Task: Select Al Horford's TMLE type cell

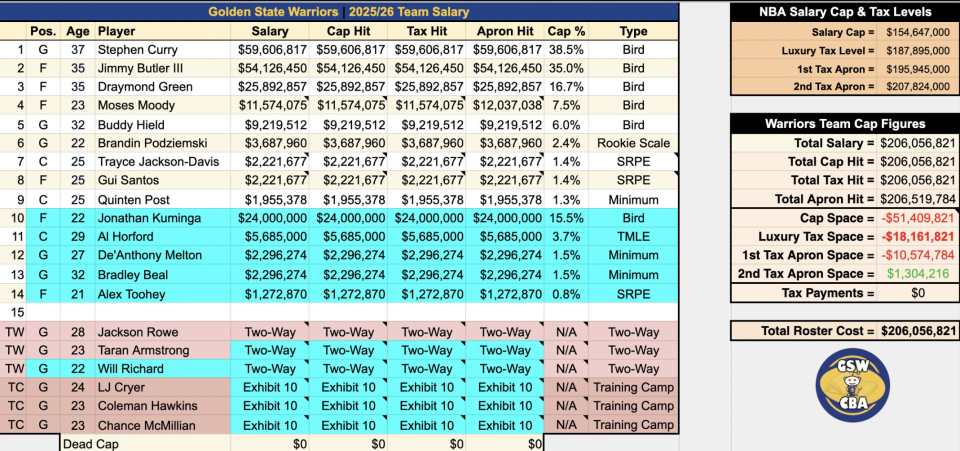Action: [x=633, y=237]
